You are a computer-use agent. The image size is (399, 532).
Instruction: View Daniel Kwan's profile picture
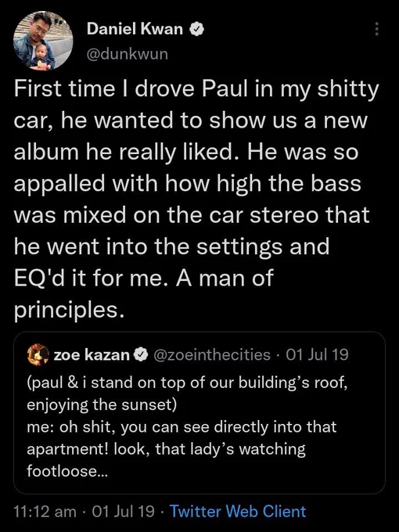(43, 41)
